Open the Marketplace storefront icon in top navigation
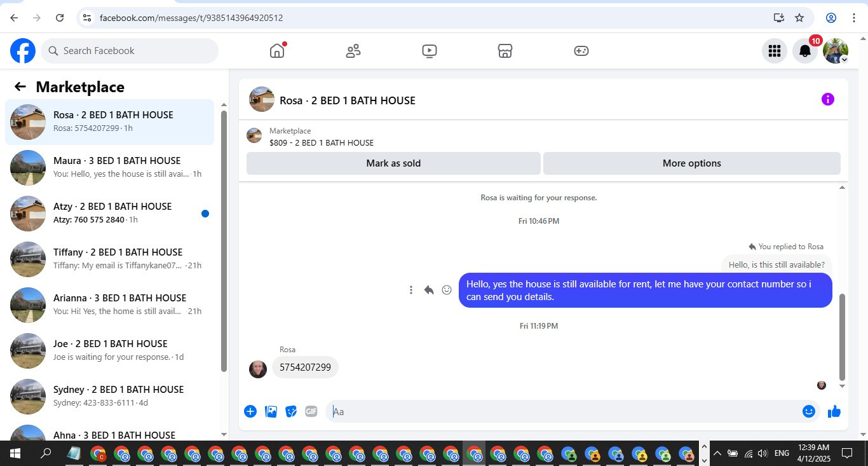The image size is (868, 466). (505, 51)
